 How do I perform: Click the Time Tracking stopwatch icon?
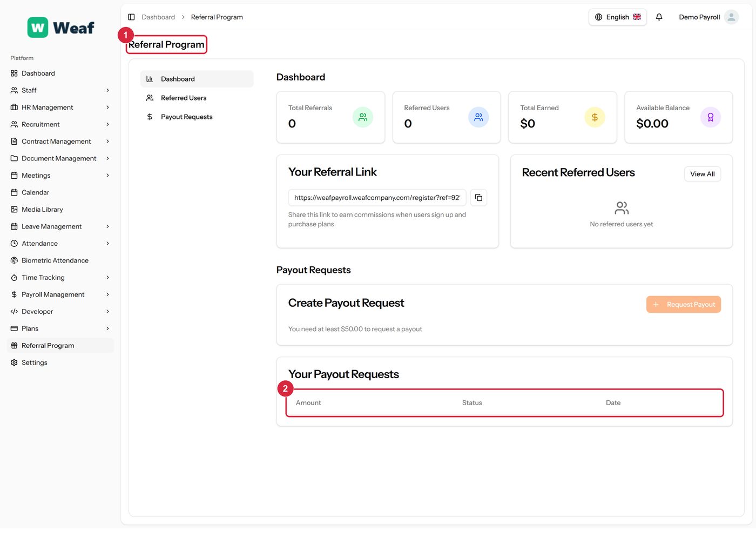[14, 278]
